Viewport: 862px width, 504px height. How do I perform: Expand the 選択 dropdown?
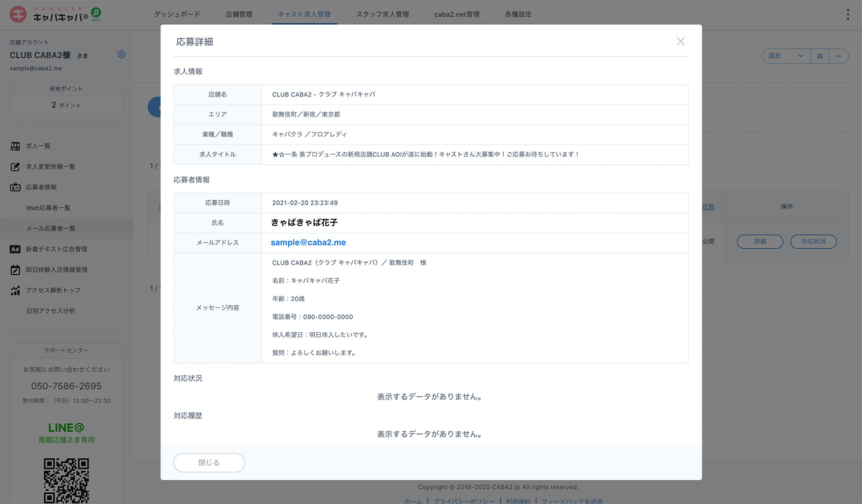pyautogui.click(x=785, y=56)
